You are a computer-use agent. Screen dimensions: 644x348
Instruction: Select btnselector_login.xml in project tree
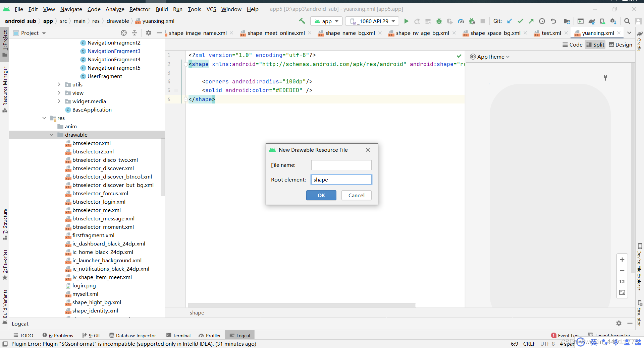point(99,202)
